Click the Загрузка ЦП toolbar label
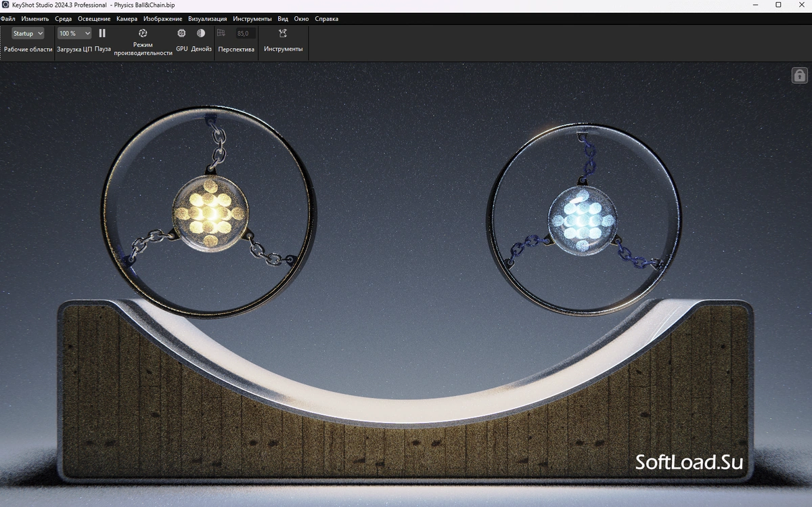Viewport: 812px width, 507px height. [74, 49]
